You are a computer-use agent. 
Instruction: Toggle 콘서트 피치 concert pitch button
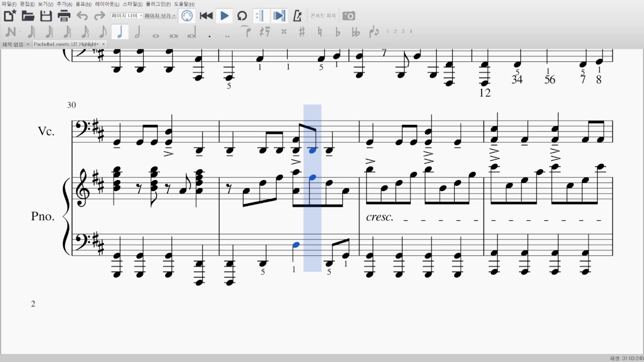coord(323,16)
